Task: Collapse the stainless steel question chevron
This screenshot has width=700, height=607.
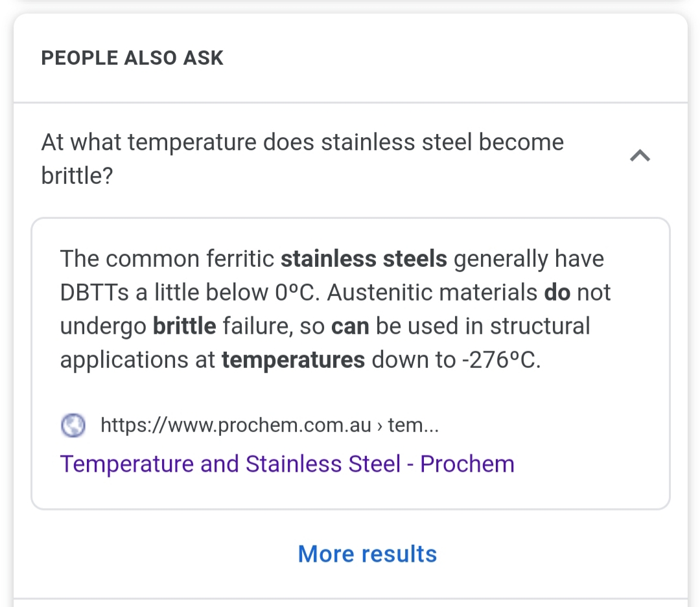Action: (640, 156)
